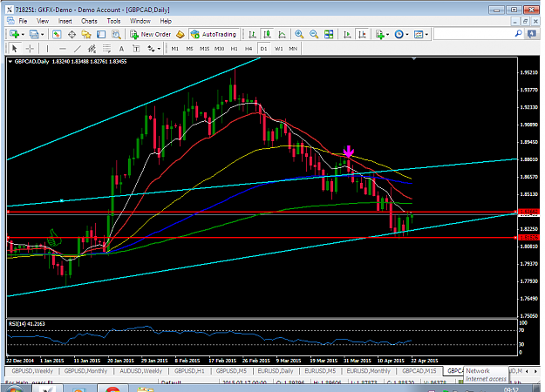Open the Insert menu
This screenshot has width=545, height=392.
[x=65, y=21]
